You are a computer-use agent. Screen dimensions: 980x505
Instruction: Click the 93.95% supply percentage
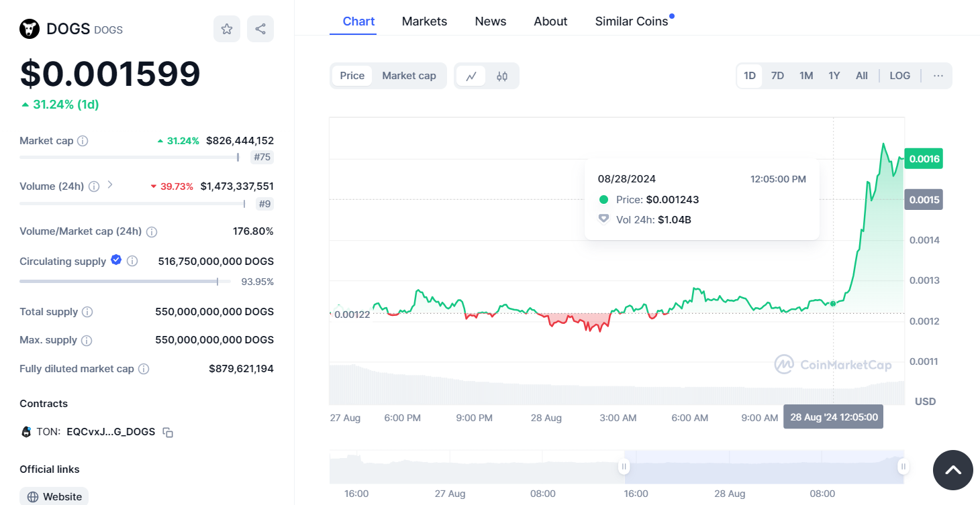tap(257, 282)
